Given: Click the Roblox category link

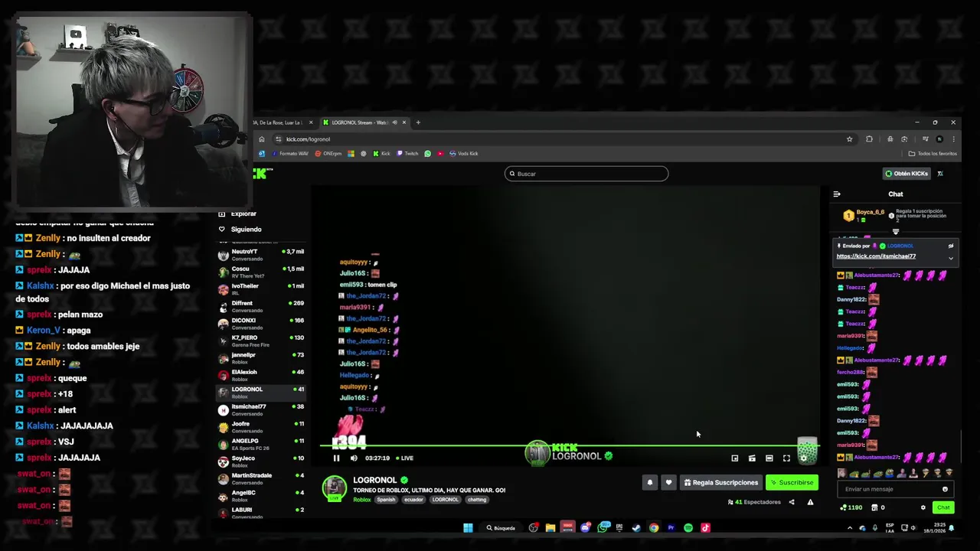Looking at the screenshot, I should tap(362, 500).
